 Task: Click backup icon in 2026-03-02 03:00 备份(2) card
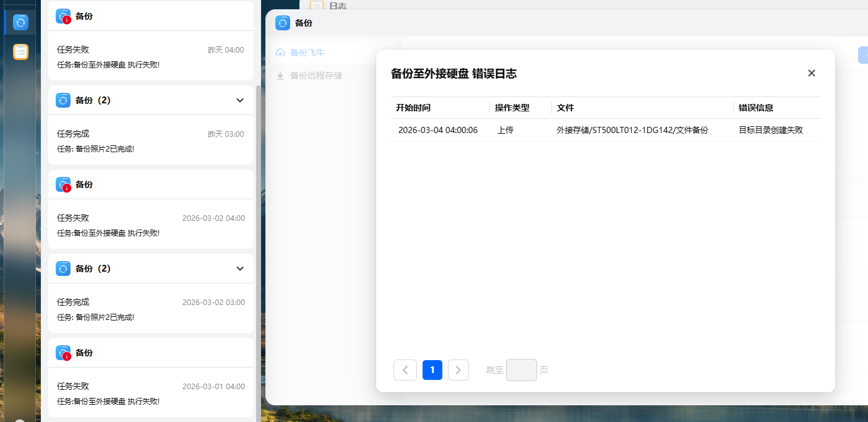pyautogui.click(x=63, y=269)
